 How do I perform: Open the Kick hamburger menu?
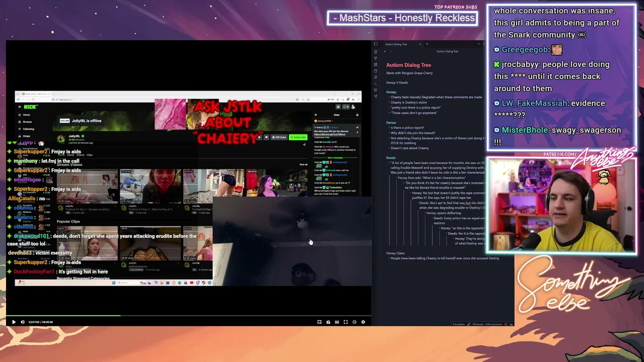click(x=20, y=107)
